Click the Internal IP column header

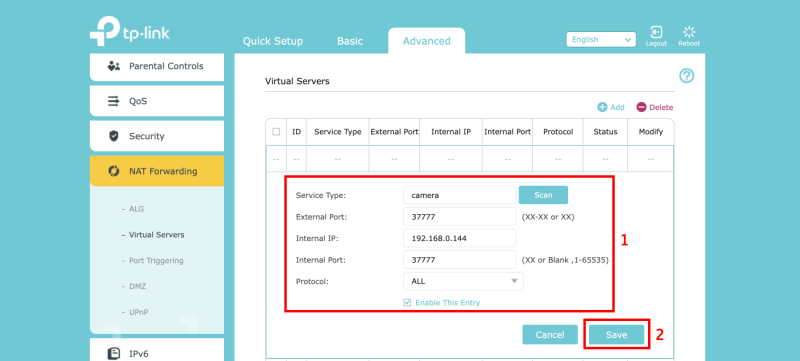(451, 132)
